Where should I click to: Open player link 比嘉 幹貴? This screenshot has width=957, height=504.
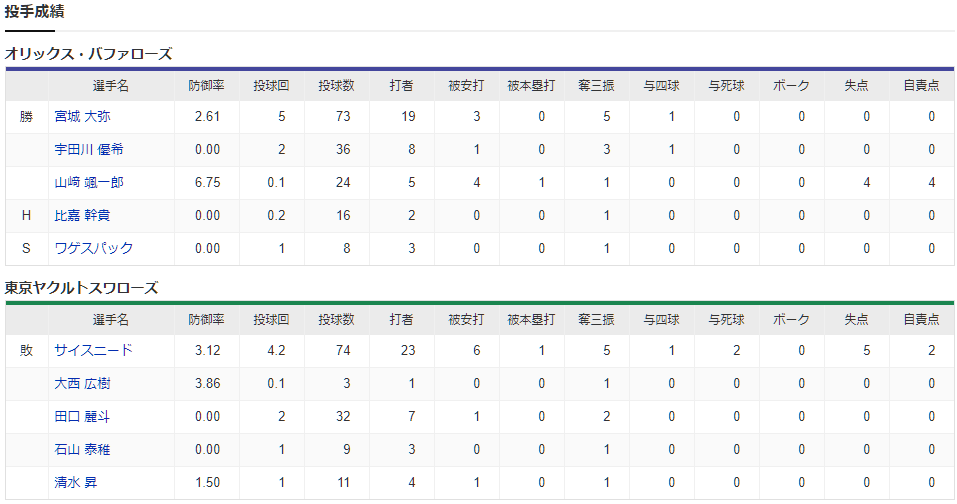[x=82, y=215]
